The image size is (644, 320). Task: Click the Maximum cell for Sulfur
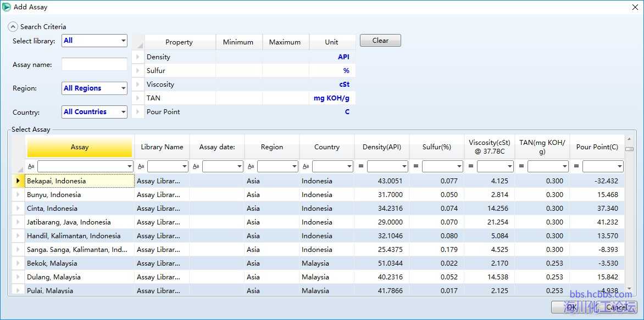pyautogui.click(x=286, y=71)
